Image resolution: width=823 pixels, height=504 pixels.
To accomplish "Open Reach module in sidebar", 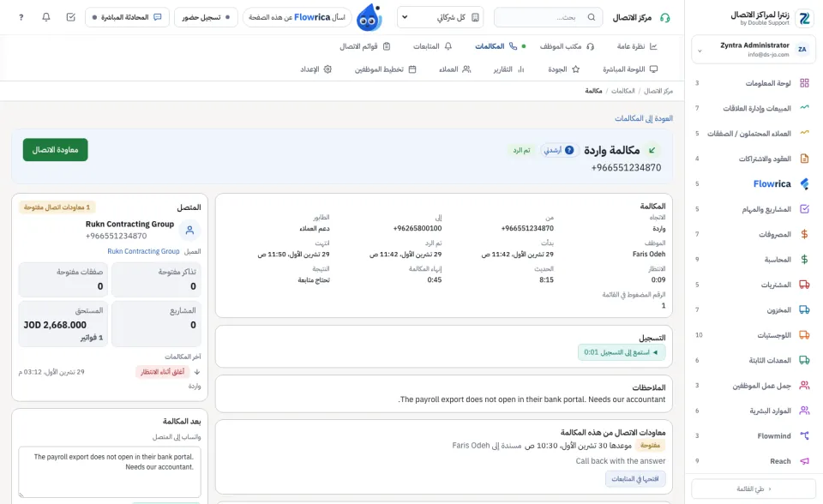I will 754,461.
